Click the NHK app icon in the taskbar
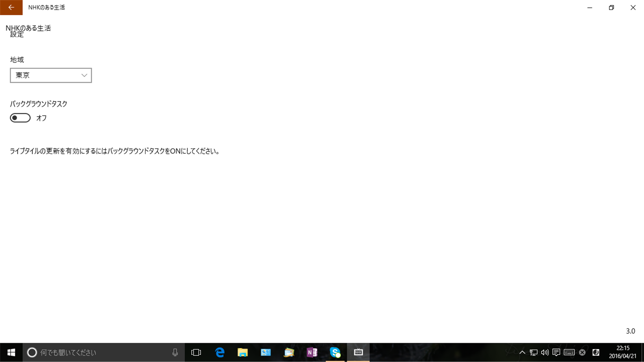This screenshot has width=644, height=362. point(358,353)
